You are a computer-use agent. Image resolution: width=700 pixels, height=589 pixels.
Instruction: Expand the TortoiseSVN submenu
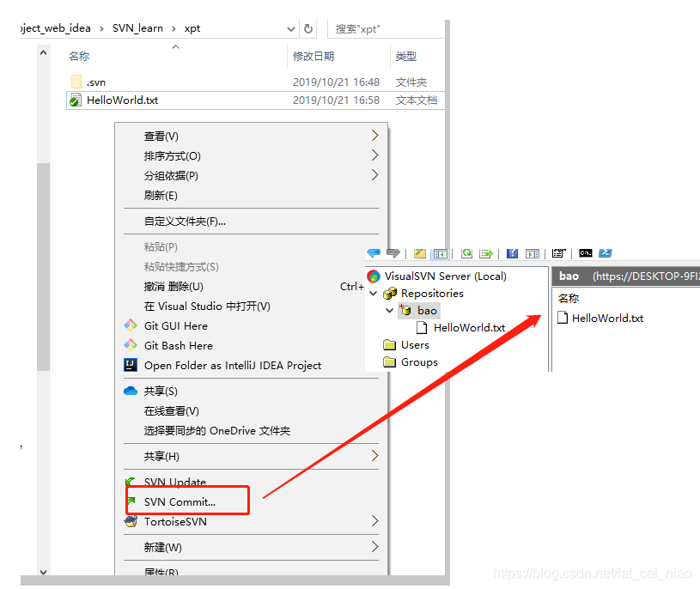(374, 520)
